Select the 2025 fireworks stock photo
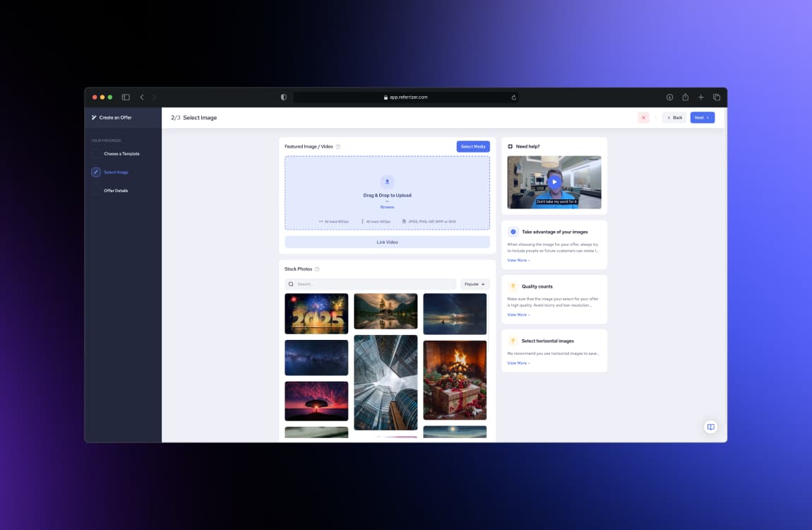The height and width of the screenshot is (530, 812). pos(316,314)
